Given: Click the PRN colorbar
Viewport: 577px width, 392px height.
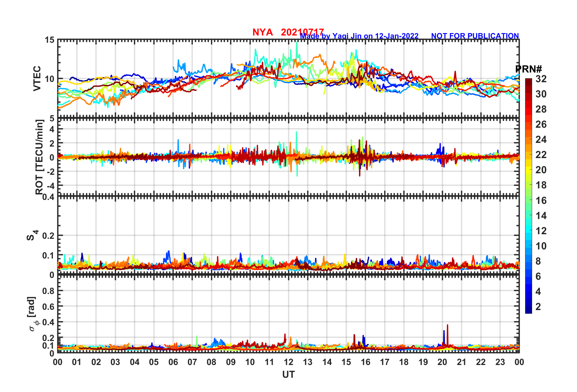Looking at the screenshot, I should tap(528, 196).
